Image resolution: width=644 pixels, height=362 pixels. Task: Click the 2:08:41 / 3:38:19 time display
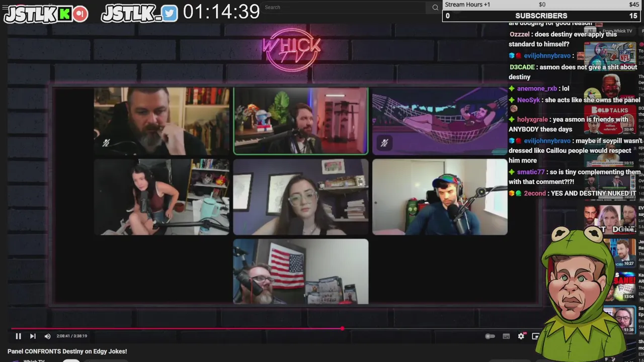(x=72, y=336)
